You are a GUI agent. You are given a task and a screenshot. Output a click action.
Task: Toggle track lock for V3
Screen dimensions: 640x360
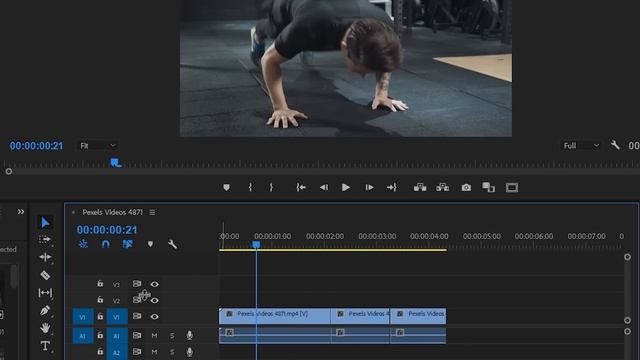100,283
